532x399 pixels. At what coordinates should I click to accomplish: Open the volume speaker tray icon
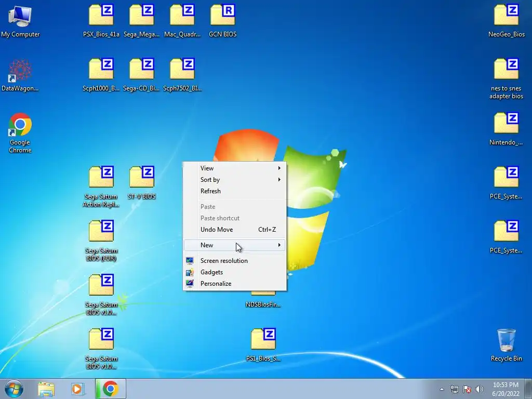[479, 389]
